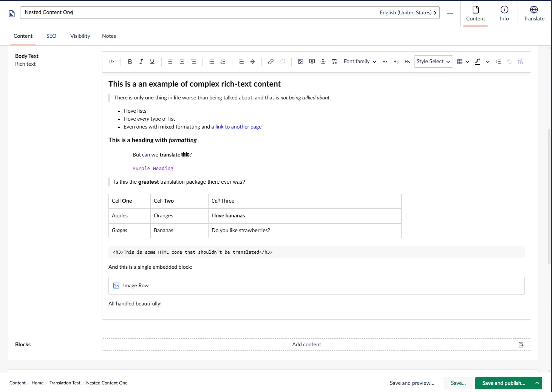Click the paste clipboard icon beside Add content
552x392 pixels.
(521, 344)
